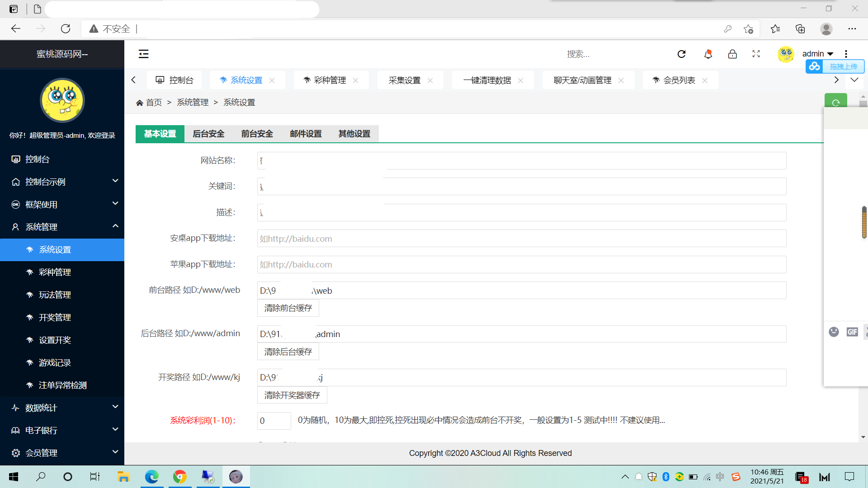The height and width of the screenshot is (488, 868).
Task: Collapse the sidebar with the menu-fold icon
Action: 143,54
